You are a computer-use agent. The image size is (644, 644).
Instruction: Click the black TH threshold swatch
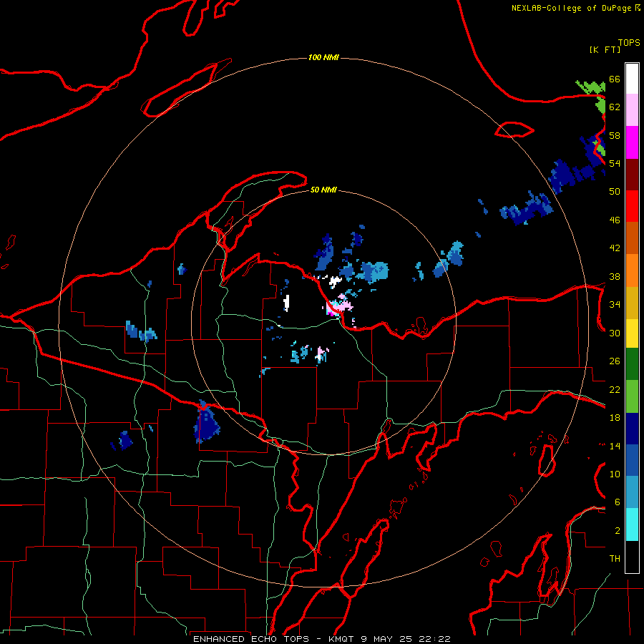pos(632,557)
